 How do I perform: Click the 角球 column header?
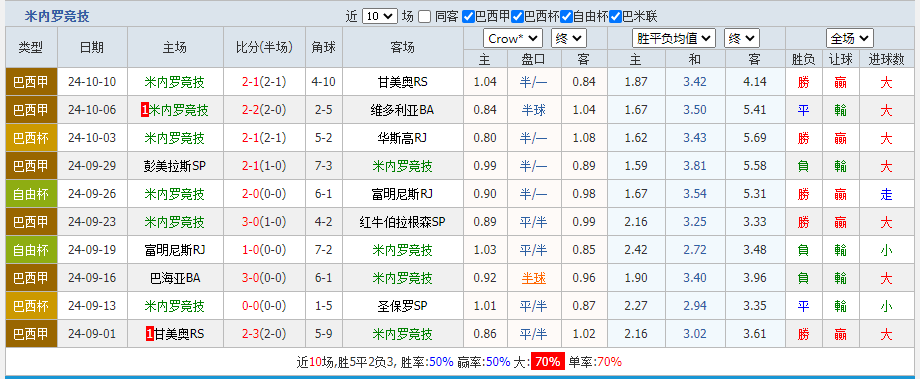pyautogui.click(x=324, y=47)
